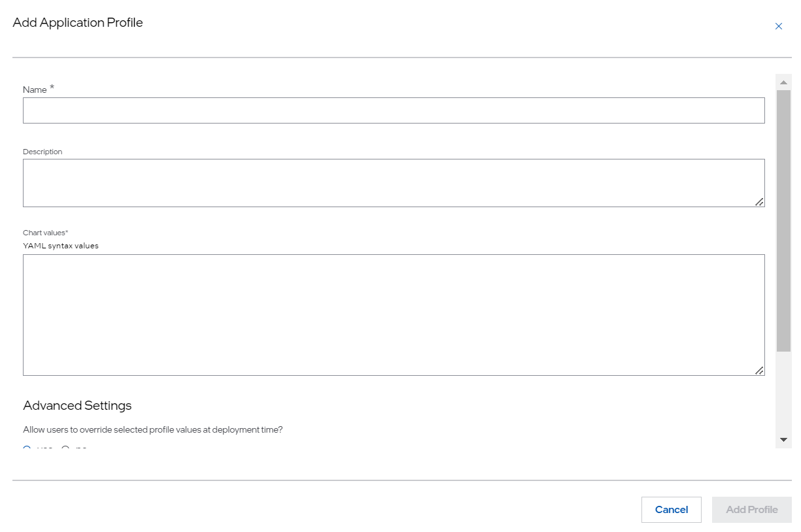Click the Chart values label
This screenshot has height=532, width=801.
[x=45, y=233]
